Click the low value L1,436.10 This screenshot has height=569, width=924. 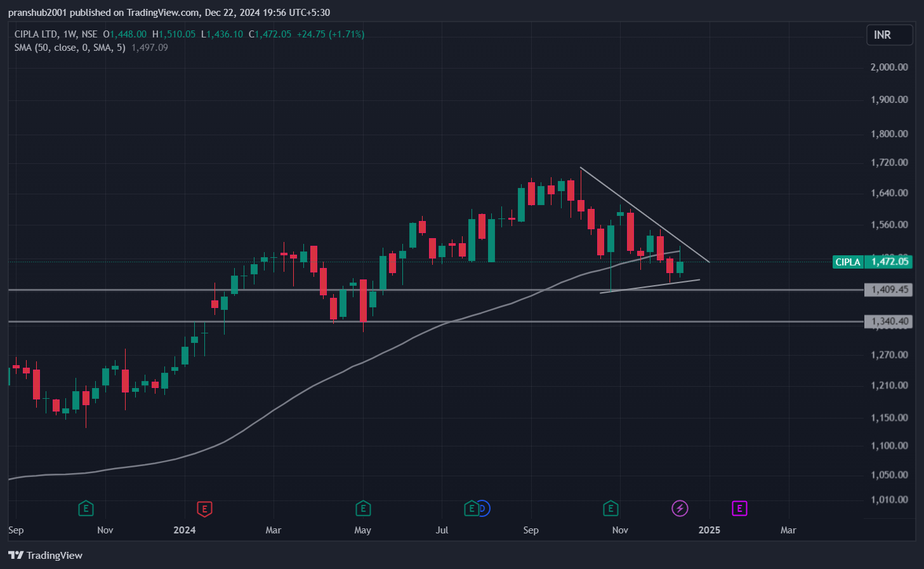coord(221,34)
